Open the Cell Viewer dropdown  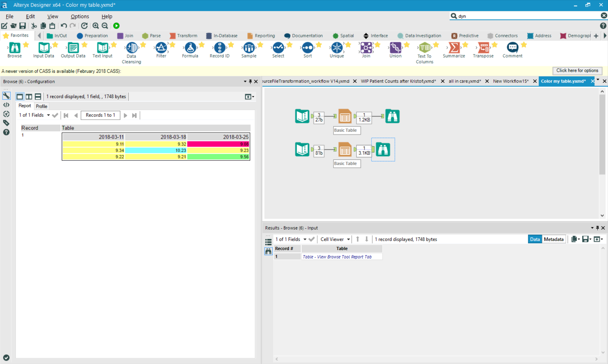pos(334,239)
